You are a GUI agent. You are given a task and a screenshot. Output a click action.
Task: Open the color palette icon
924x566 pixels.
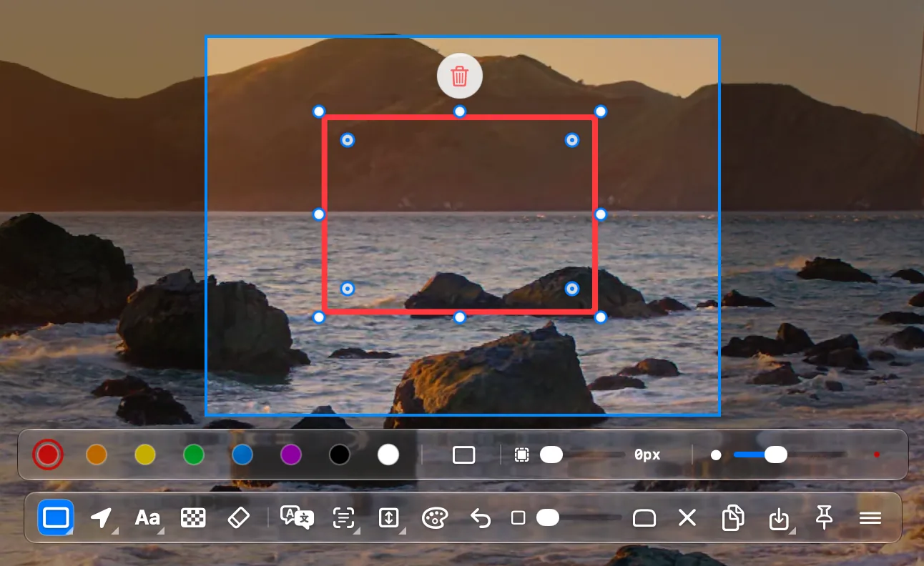(x=435, y=517)
